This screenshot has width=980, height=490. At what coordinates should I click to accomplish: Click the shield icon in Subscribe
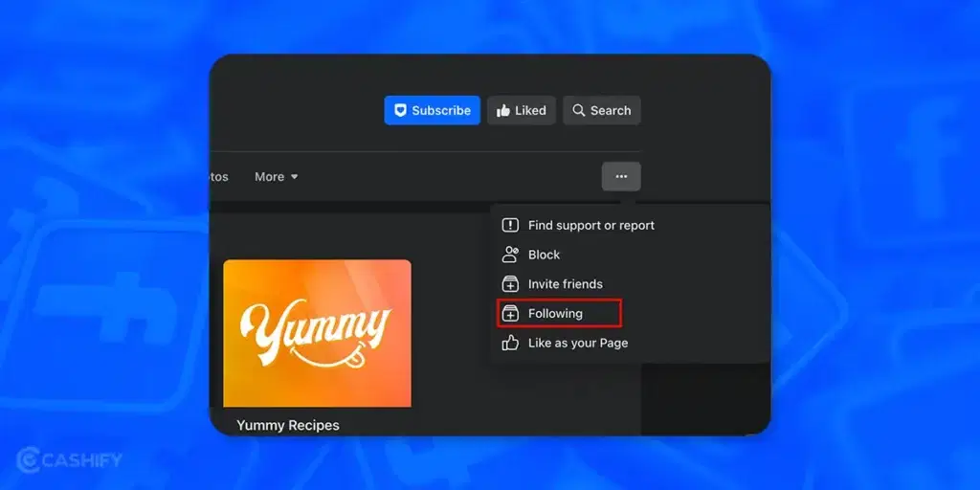coord(401,111)
